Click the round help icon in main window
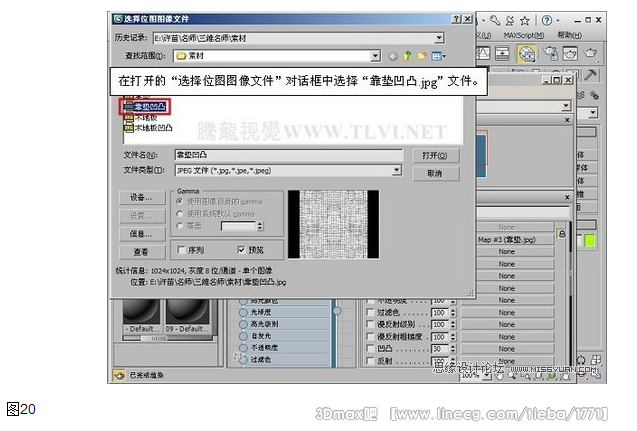The height and width of the screenshot is (431, 637). 547,20
